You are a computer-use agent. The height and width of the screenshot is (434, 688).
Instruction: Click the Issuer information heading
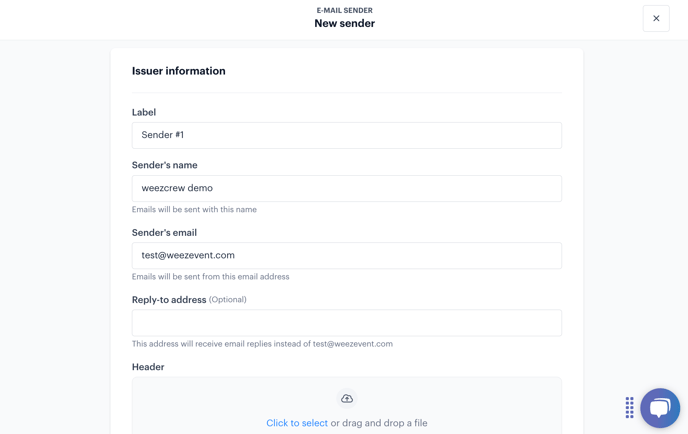point(179,71)
